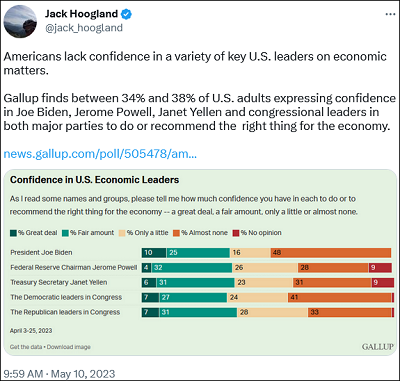The height and width of the screenshot is (381, 400).
Task: Click the chart title Confidence in U.S. Economic Leaders
Action: 95,180
